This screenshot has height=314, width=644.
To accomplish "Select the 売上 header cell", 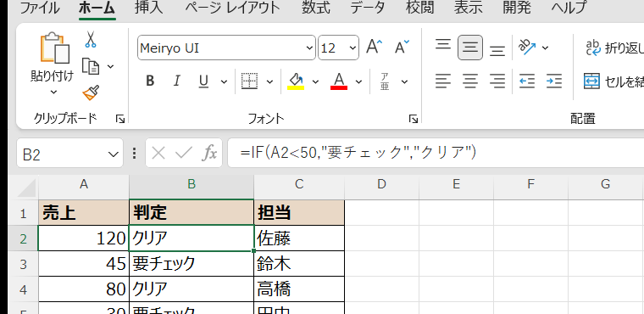I will (x=84, y=213).
